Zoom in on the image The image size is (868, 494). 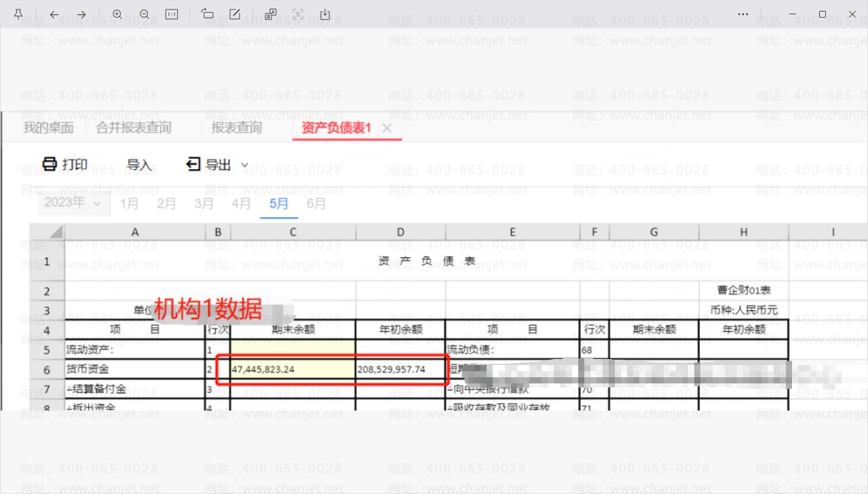pos(117,14)
